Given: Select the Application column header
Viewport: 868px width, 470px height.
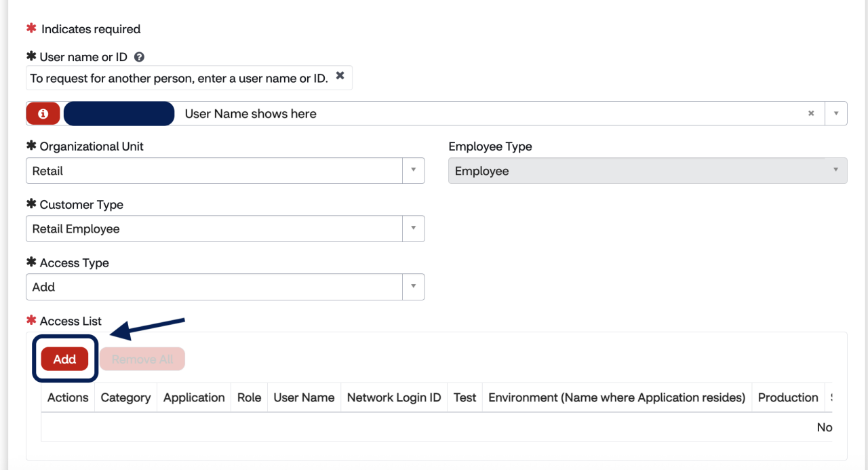Looking at the screenshot, I should pyautogui.click(x=194, y=397).
